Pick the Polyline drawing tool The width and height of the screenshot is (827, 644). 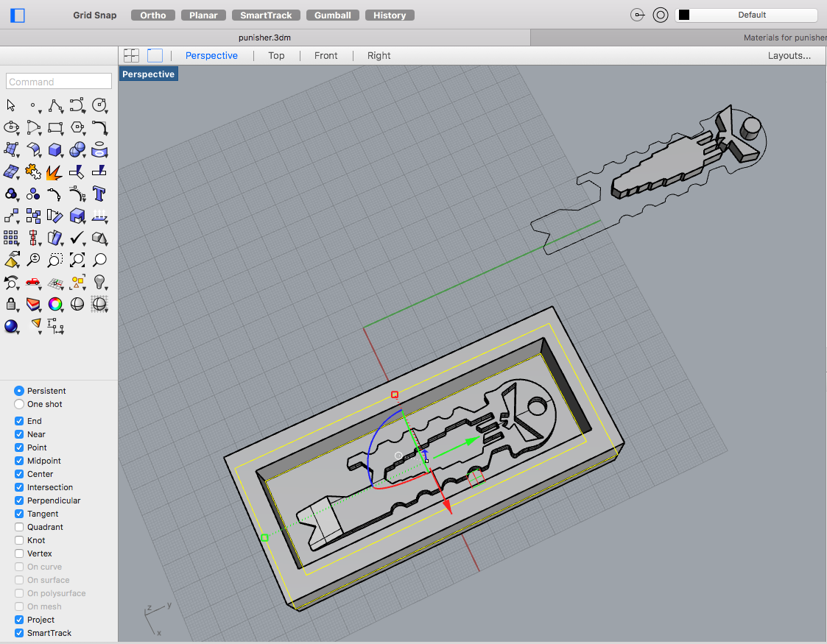(x=55, y=105)
